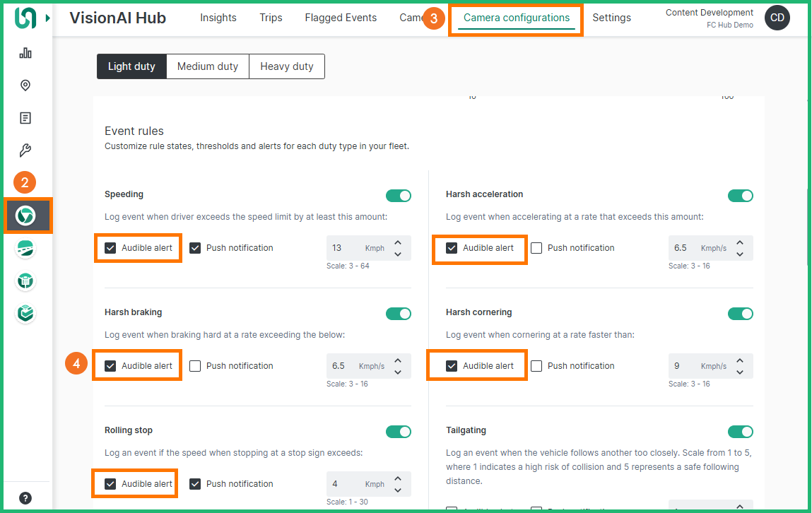The height and width of the screenshot is (513, 812).
Task: Click the green road icon in sidebar
Action: [26, 249]
